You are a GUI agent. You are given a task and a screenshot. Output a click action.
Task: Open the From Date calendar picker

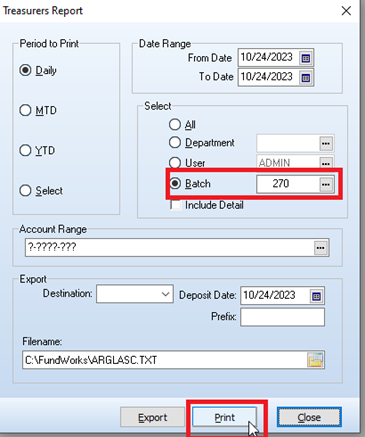pyautogui.click(x=306, y=58)
